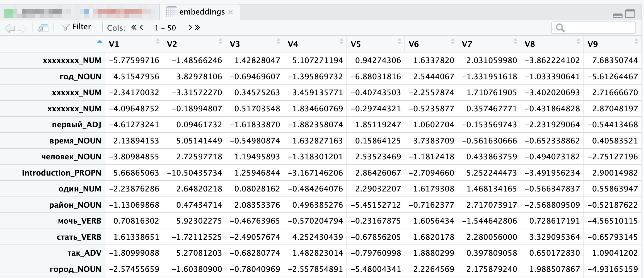Click the column range 1 – 50 field
This screenshot has width=644, height=278.
[165, 28]
